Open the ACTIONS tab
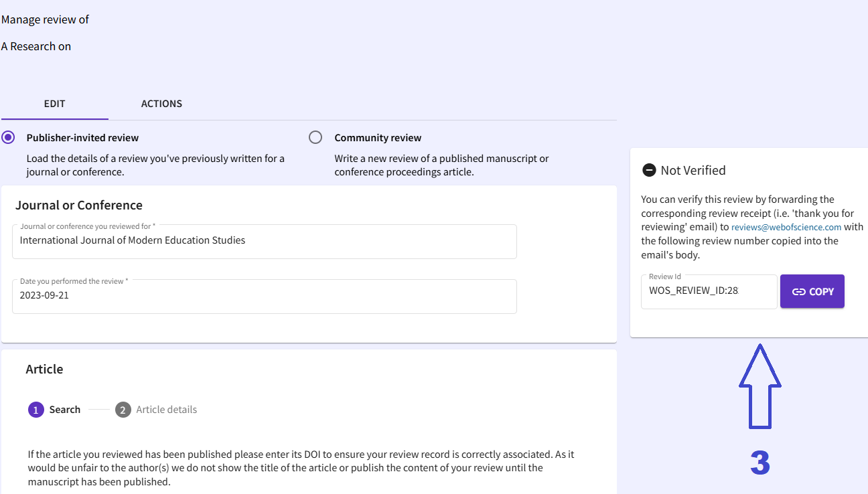Image resolution: width=868 pixels, height=494 pixels. pyautogui.click(x=161, y=104)
